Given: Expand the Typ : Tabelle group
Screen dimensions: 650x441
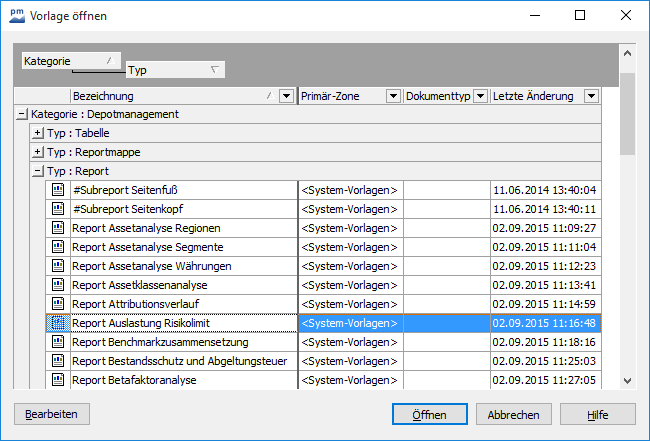Looking at the screenshot, I should pyautogui.click(x=38, y=133).
